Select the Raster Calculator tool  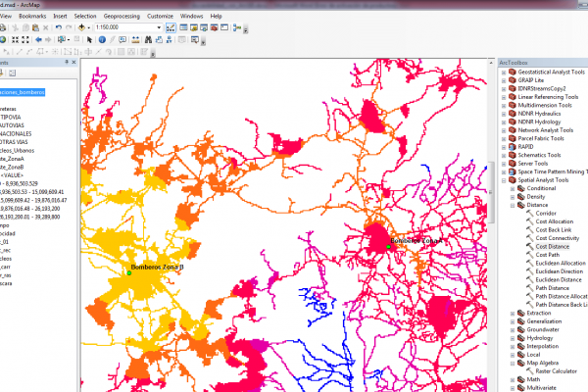556,371
